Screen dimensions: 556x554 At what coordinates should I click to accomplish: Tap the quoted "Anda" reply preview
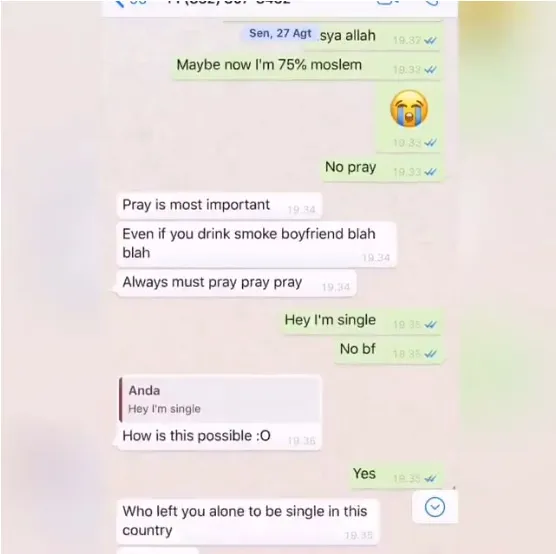pyautogui.click(x=220, y=400)
